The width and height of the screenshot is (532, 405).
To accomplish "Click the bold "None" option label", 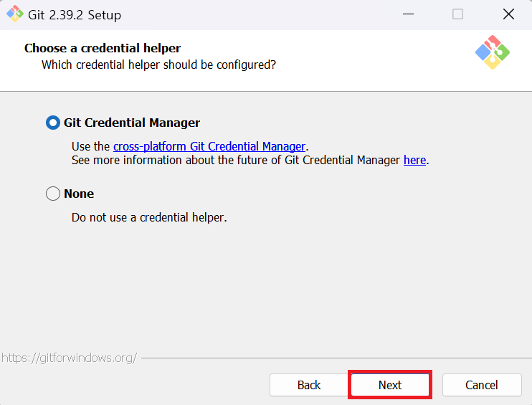I will (x=79, y=194).
